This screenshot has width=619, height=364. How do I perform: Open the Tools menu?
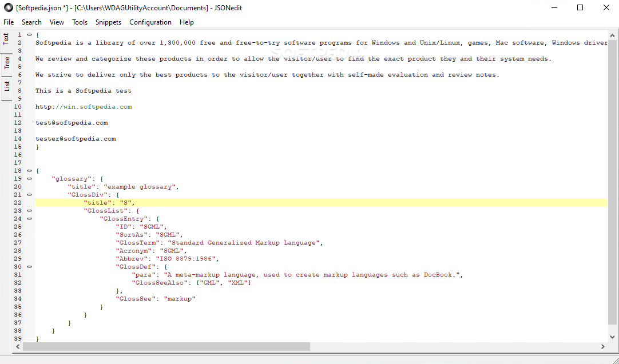tap(80, 22)
